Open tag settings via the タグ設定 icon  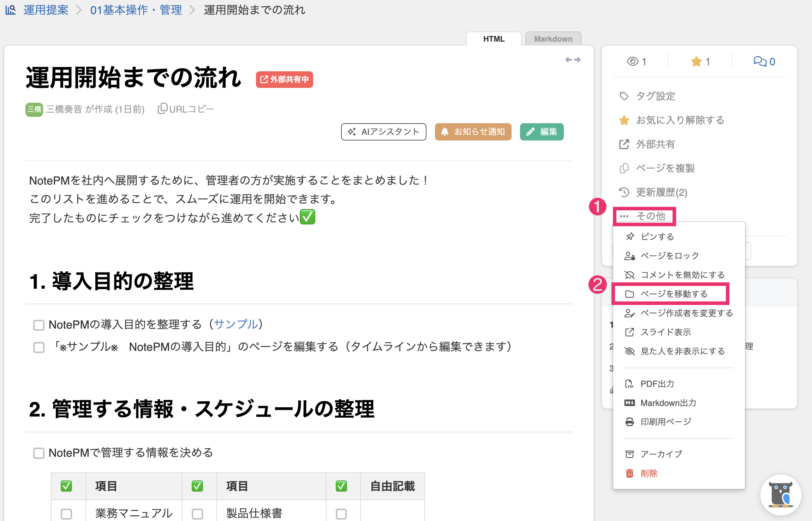[x=655, y=96]
